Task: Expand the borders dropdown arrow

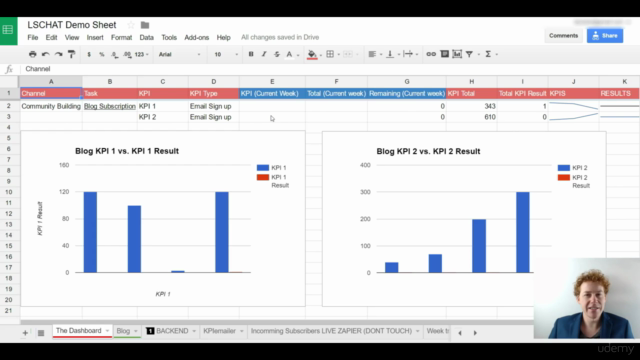Action: coord(339,55)
